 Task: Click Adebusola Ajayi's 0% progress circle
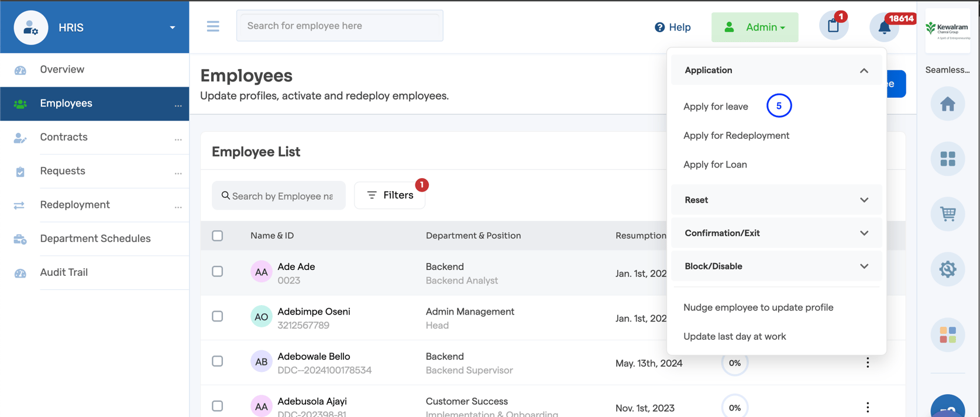point(734,408)
